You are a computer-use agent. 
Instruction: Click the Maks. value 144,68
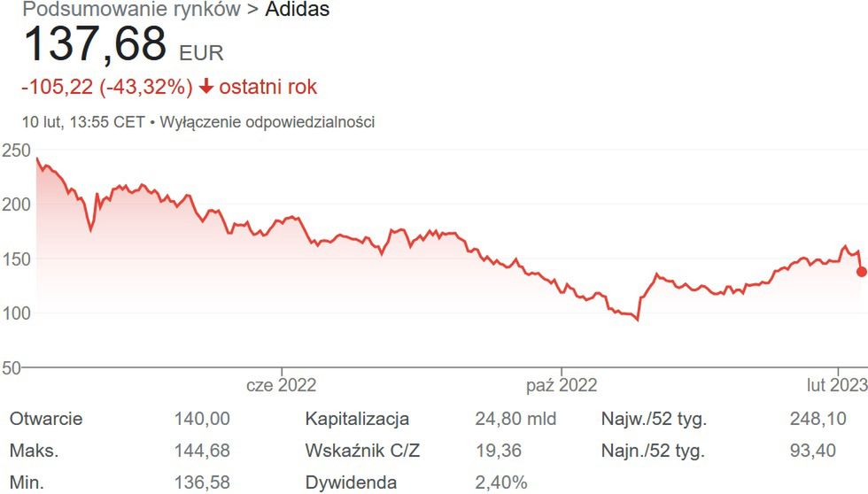[x=203, y=451]
